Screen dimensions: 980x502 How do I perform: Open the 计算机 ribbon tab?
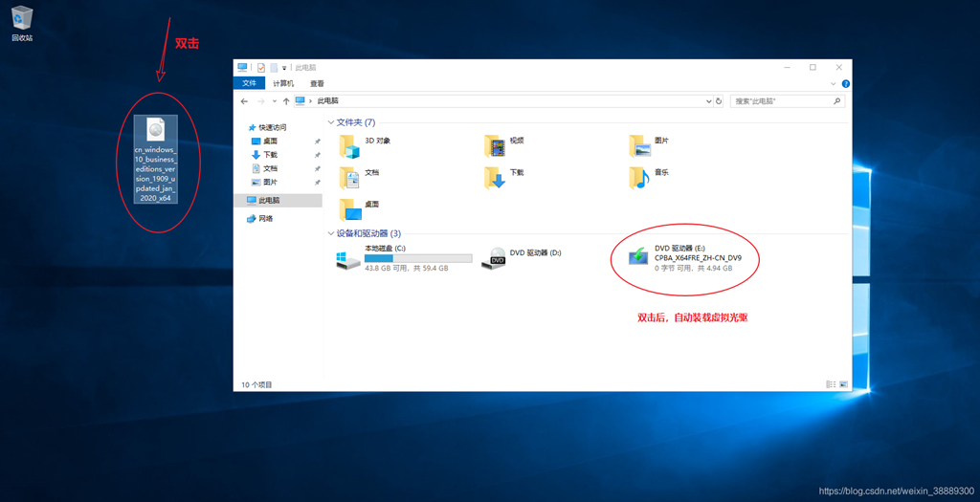[x=282, y=84]
